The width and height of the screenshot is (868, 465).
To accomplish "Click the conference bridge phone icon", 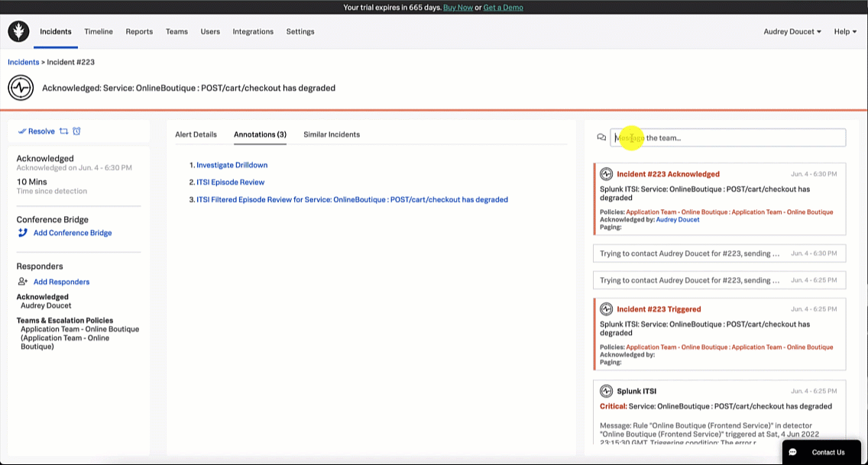I will [23, 233].
